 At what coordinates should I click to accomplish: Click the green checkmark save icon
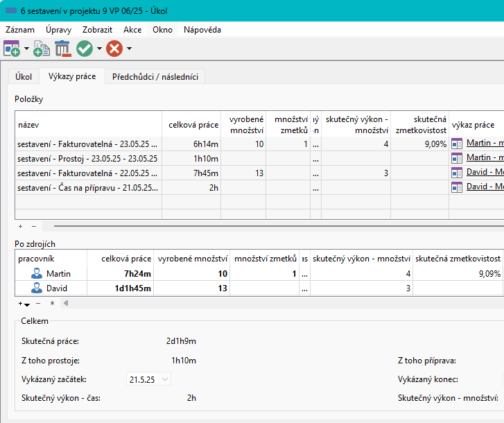85,49
